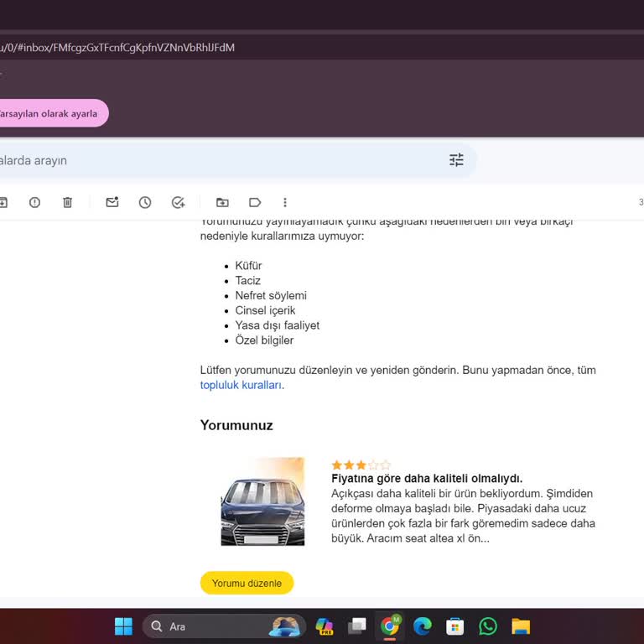Select the Yasa dışı faaliyet list item
644x644 pixels.
point(278,325)
